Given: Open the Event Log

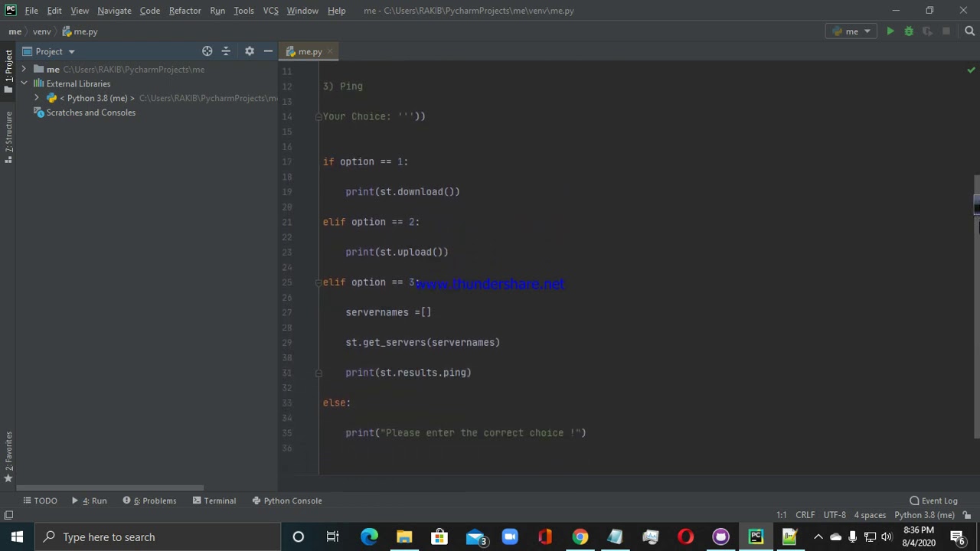Looking at the screenshot, I should tap(933, 500).
